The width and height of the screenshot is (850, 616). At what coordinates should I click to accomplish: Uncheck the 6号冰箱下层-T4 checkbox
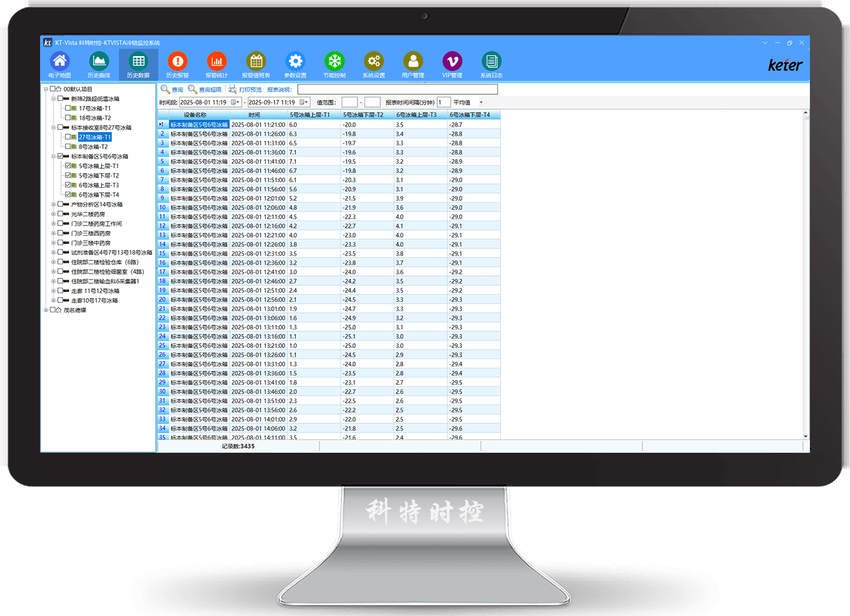click(68, 195)
